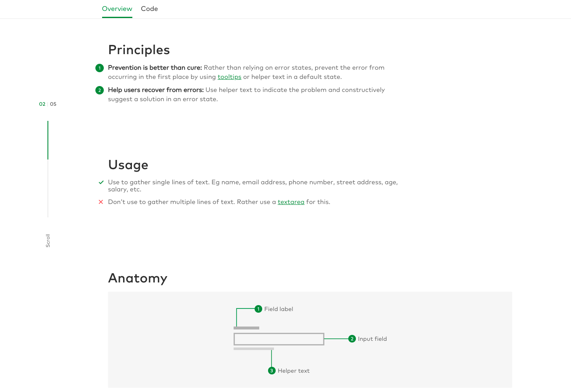Open the Code tab
The width and height of the screenshot is (571, 392).
(149, 9)
